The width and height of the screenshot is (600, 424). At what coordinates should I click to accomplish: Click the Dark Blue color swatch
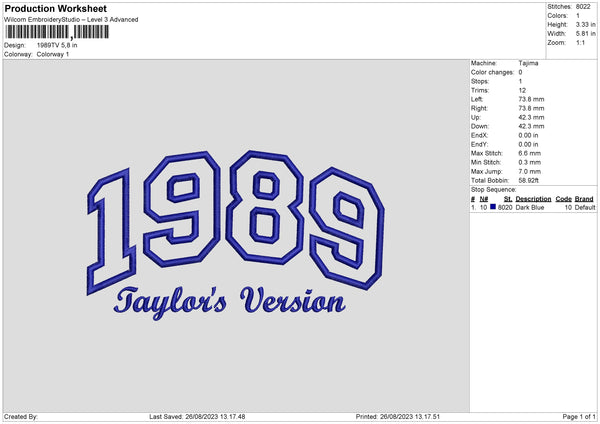pyautogui.click(x=493, y=207)
